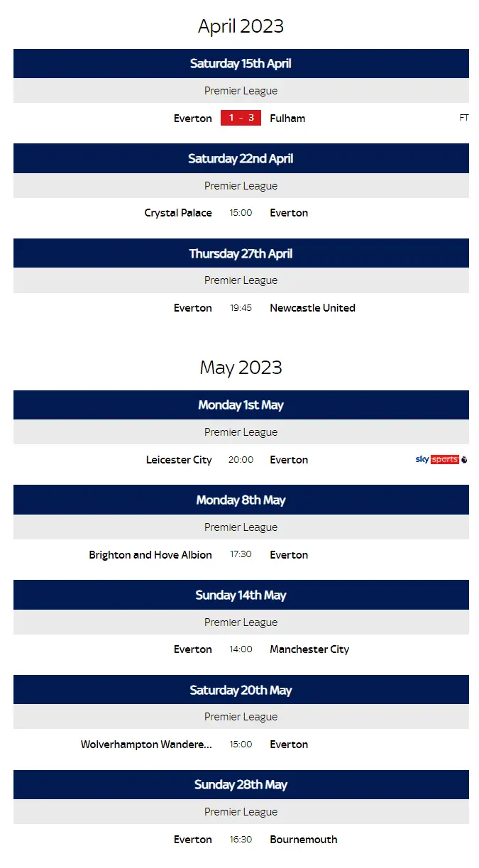
Task: Select truncated Wolverhampton Wanderers team name
Action: click(146, 745)
